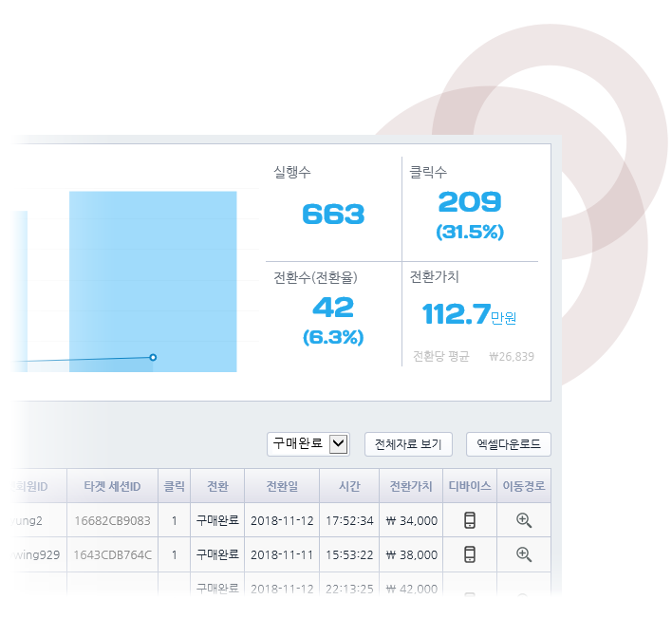The width and height of the screenshot is (672, 637).
Task: Click the 디바이스 column header
Action: click(x=469, y=486)
